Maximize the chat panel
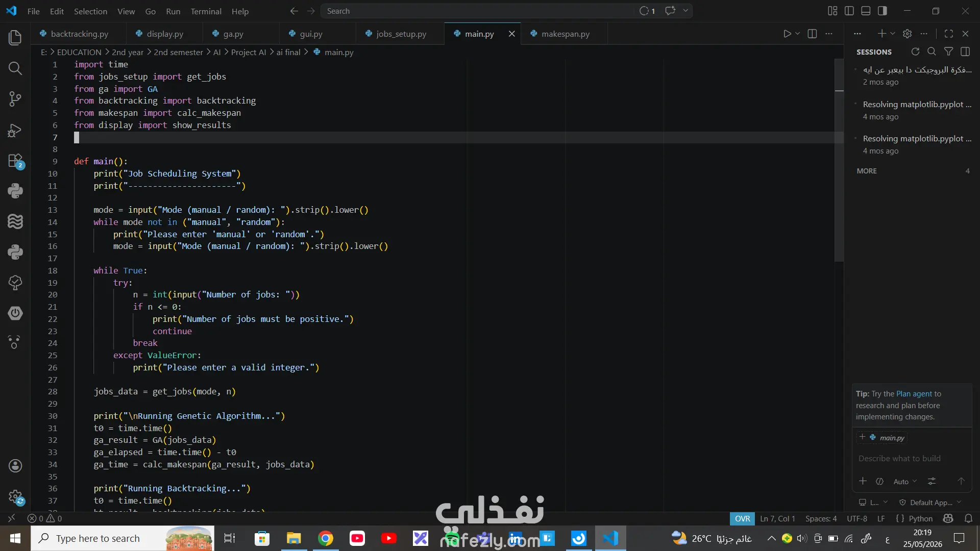The image size is (980, 551). tap(949, 34)
